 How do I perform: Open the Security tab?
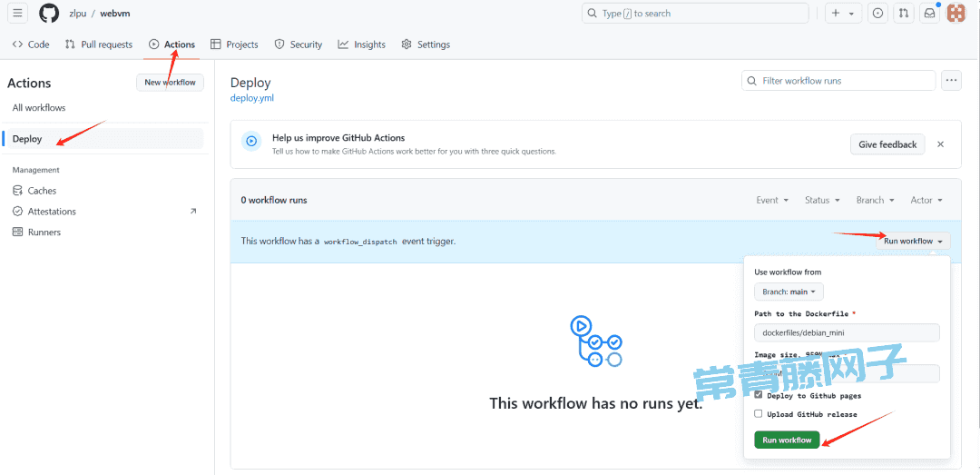click(299, 45)
